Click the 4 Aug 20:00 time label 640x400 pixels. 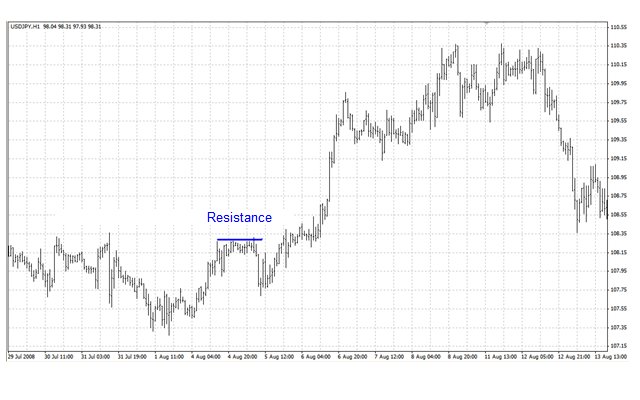tap(244, 356)
